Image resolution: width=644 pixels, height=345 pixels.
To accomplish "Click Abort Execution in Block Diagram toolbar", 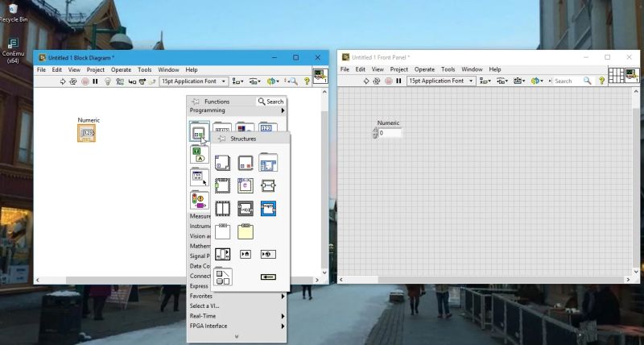I will (85, 81).
